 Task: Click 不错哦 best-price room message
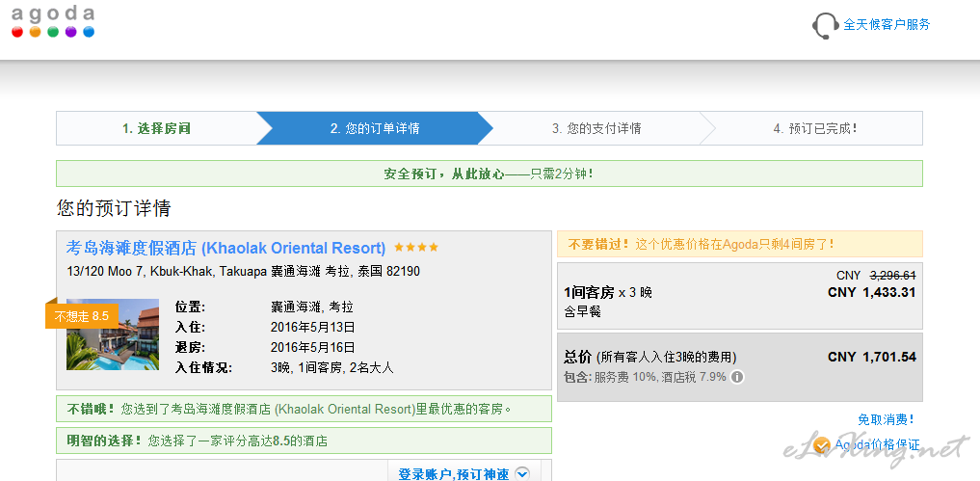point(304,409)
